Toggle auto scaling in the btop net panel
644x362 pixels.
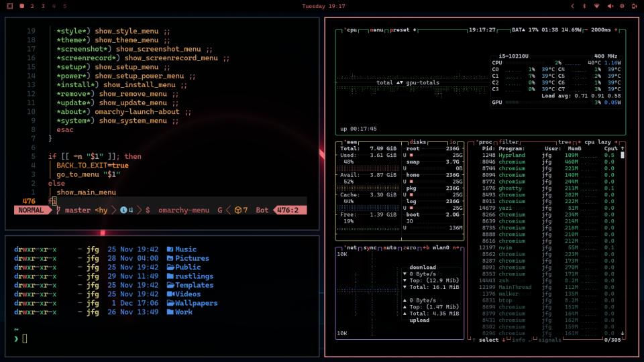pyautogui.click(x=390, y=248)
